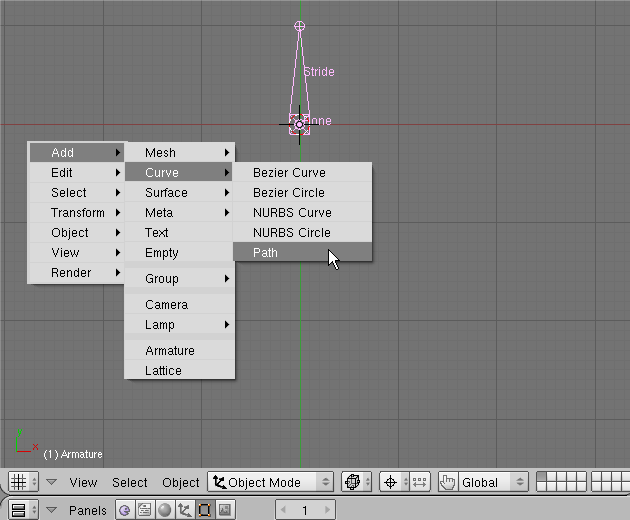Click the Stride bone label
The image size is (630, 520).
point(319,72)
